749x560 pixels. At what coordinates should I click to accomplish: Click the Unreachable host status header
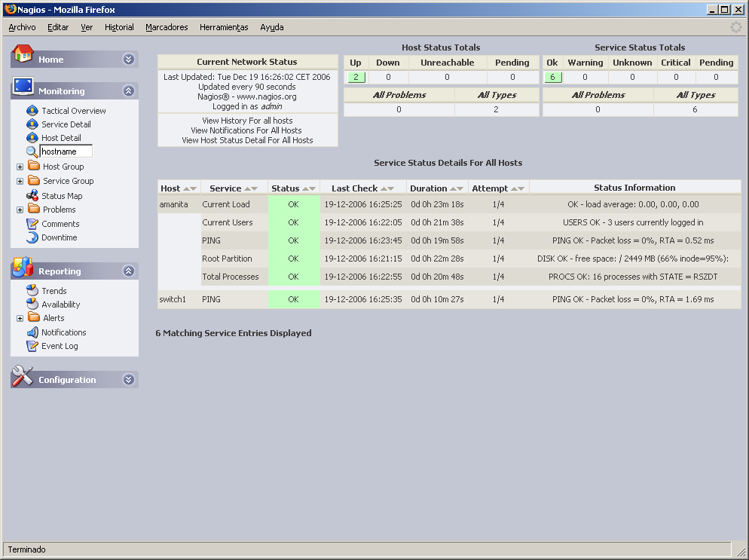[x=447, y=63]
